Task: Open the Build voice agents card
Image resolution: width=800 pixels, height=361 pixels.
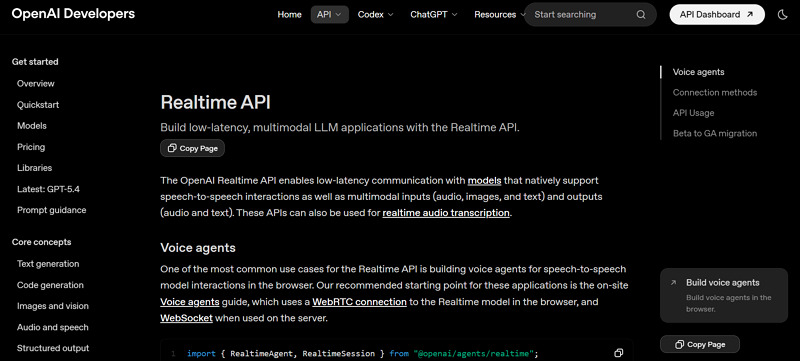Action: (723, 295)
